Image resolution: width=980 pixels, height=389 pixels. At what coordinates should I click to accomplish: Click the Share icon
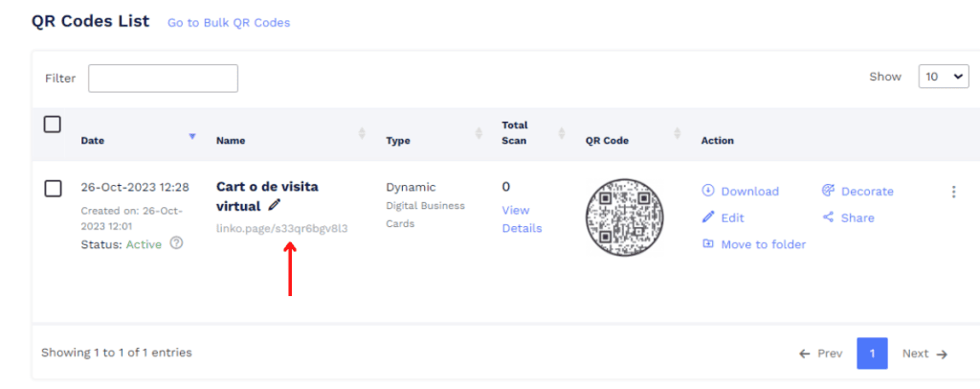click(x=828, y=217)
